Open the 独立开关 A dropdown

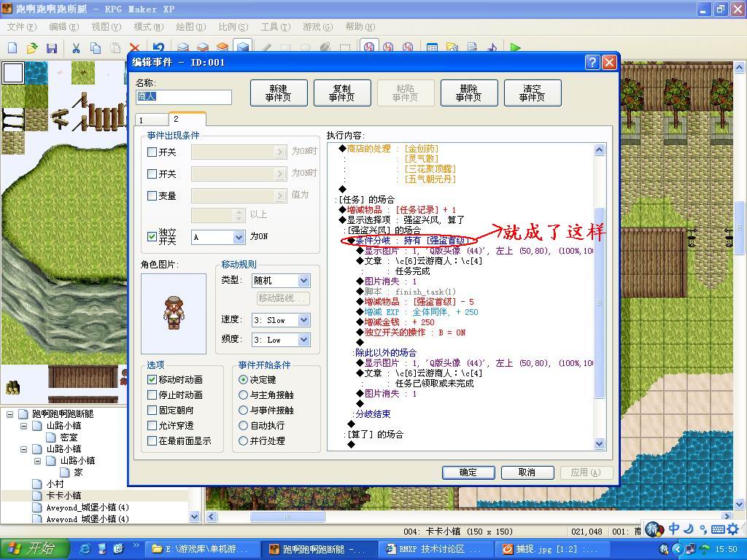point(239,237)
